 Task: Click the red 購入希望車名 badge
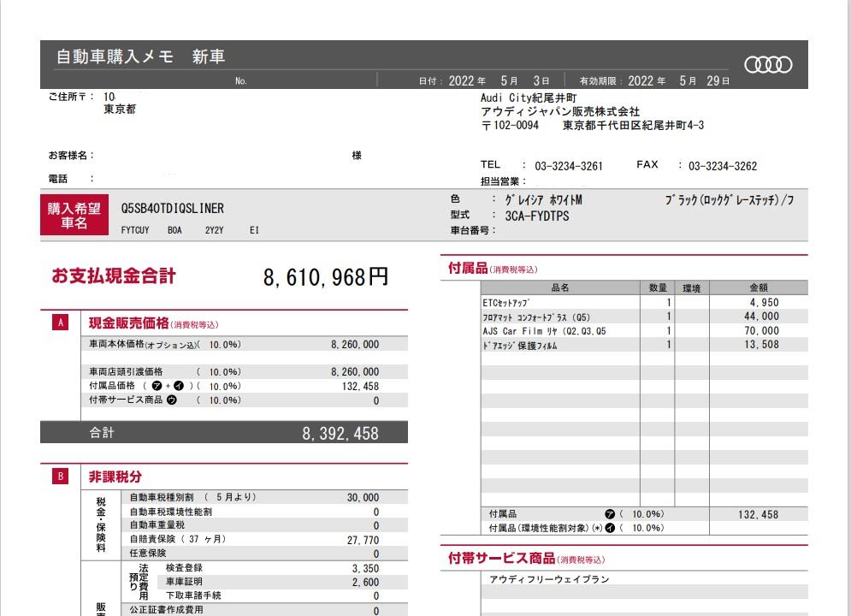pyautogui.click(x=74, y=215)
